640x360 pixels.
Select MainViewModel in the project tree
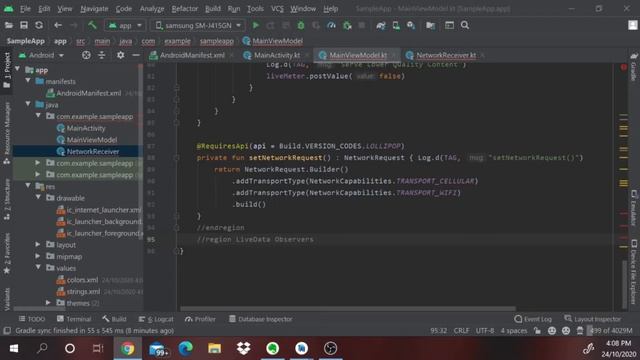(92, 140)
